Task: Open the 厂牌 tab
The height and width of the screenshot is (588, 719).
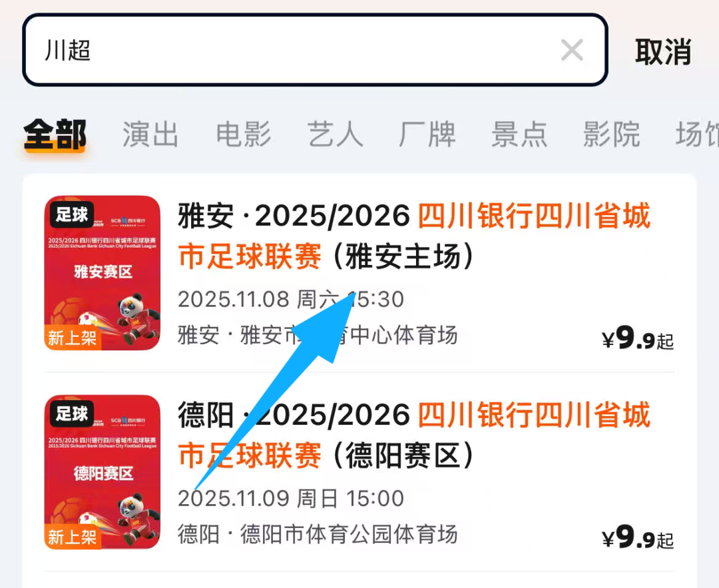Action: (427, 135)
